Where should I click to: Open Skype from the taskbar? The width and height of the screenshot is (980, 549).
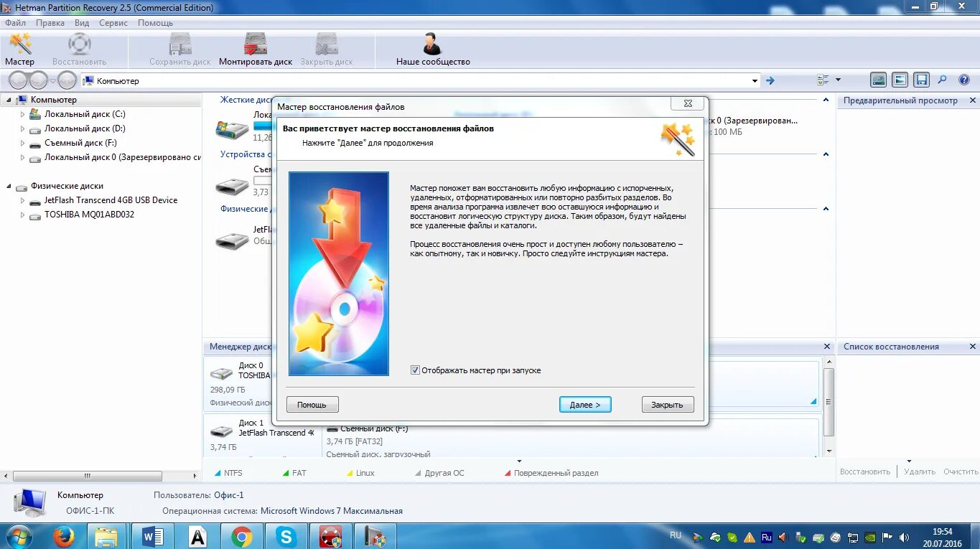tap(286, 536)
